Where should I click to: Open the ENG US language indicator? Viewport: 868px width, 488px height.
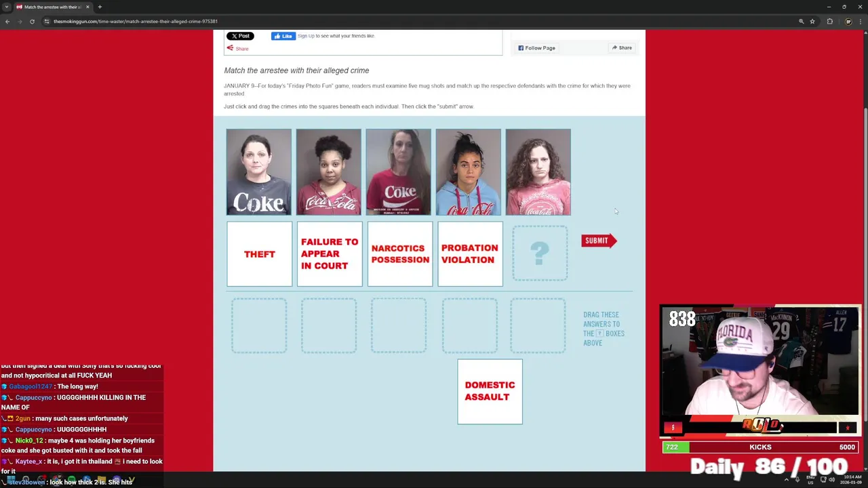pyautogui.click(x=810, y=480)
